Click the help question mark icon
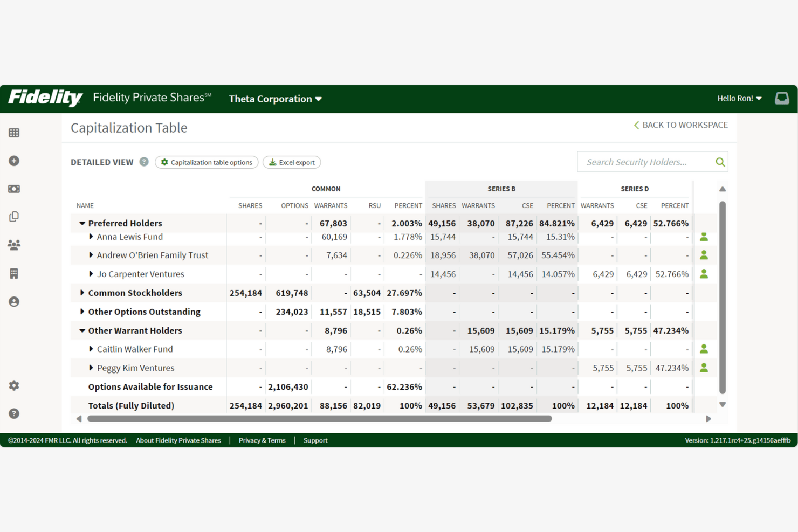Viewport: 798px width, 532px height. (13, 413)
